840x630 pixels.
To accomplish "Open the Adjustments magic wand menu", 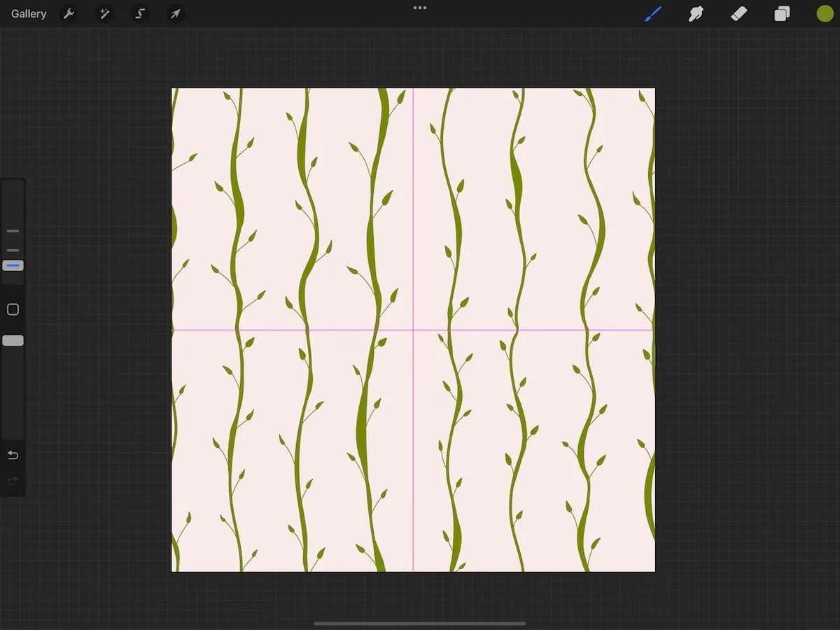I will (x=104, y=14).
